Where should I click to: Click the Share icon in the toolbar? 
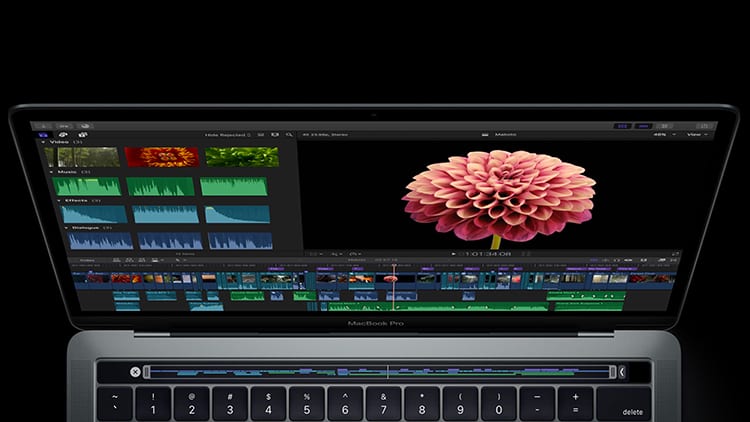click(704, 126)
